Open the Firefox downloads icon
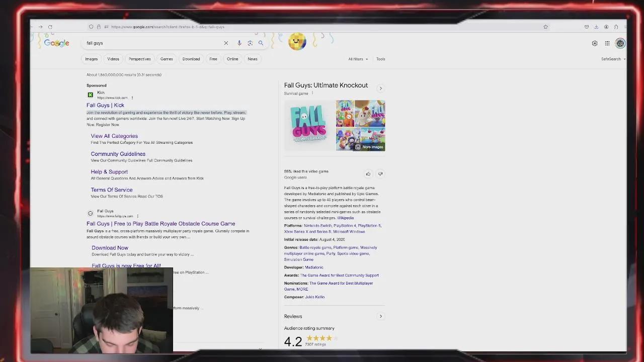The width and height of the screenshot is (644, 362). coord(596,27)
